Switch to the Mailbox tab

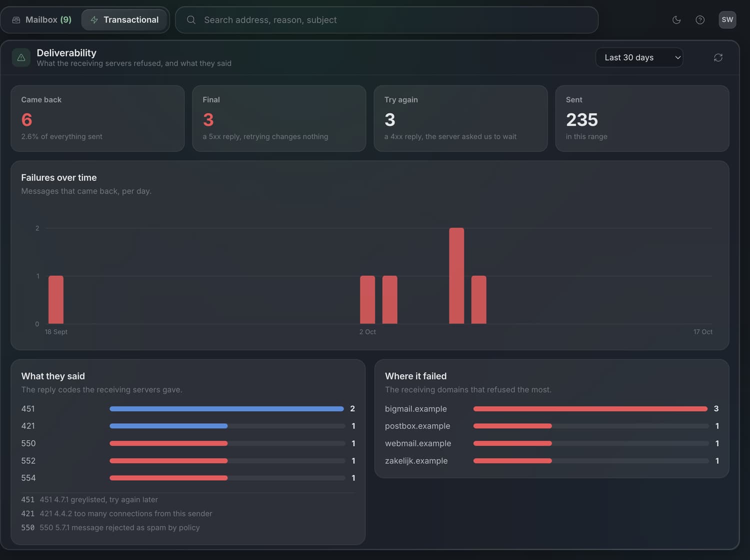42,20
